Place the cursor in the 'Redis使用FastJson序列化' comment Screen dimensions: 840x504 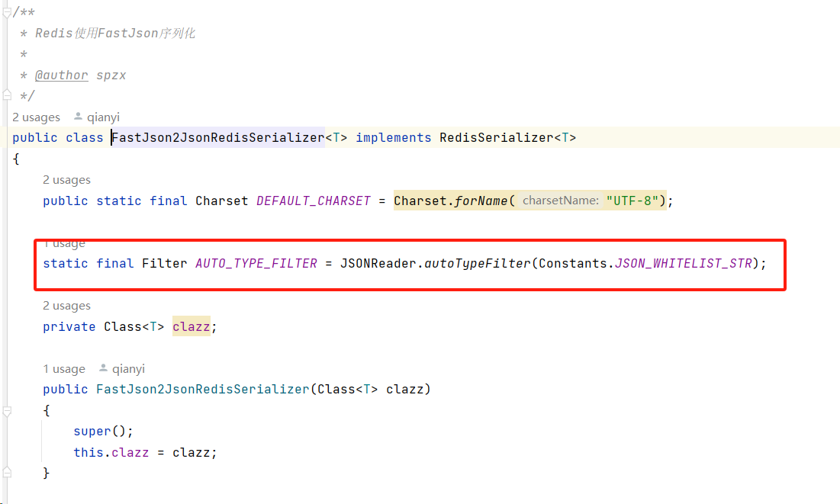115,34
